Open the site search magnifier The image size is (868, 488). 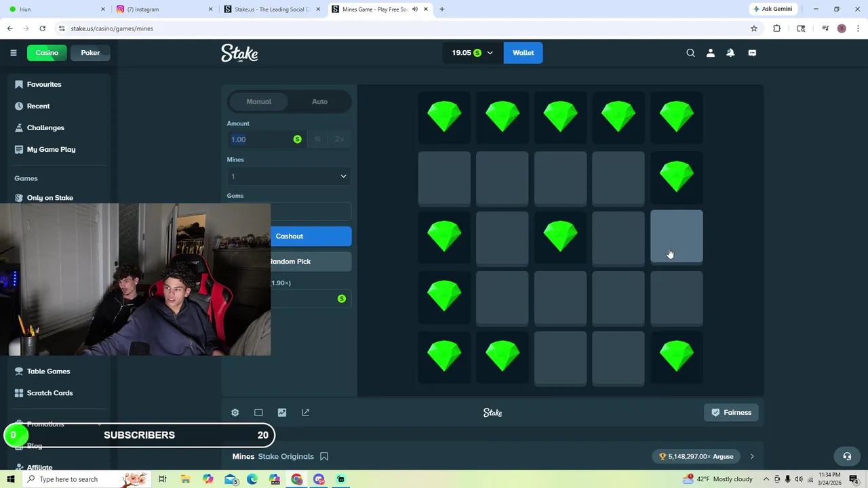tap(690, 53)
